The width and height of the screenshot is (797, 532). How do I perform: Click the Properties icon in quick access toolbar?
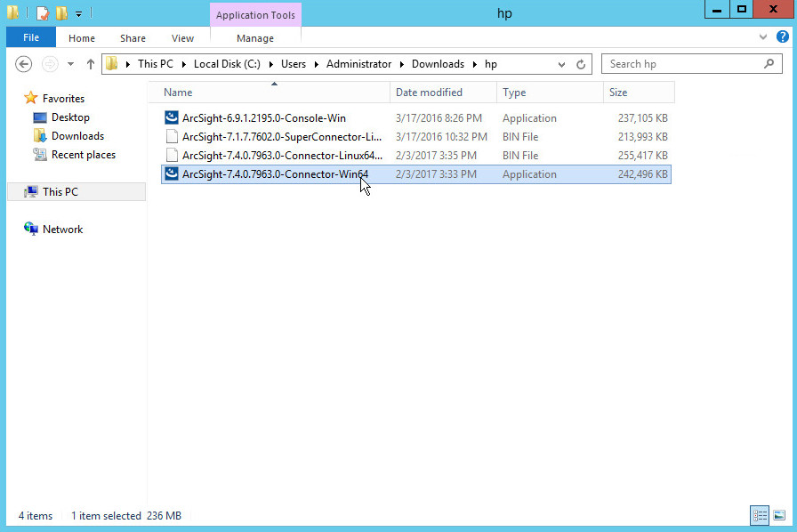pyautogui.click(x=42, y=13)
